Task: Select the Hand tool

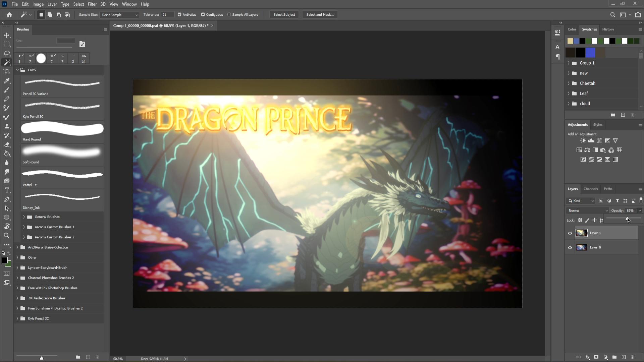Action: pyautogui.click(x=7, y=227)
